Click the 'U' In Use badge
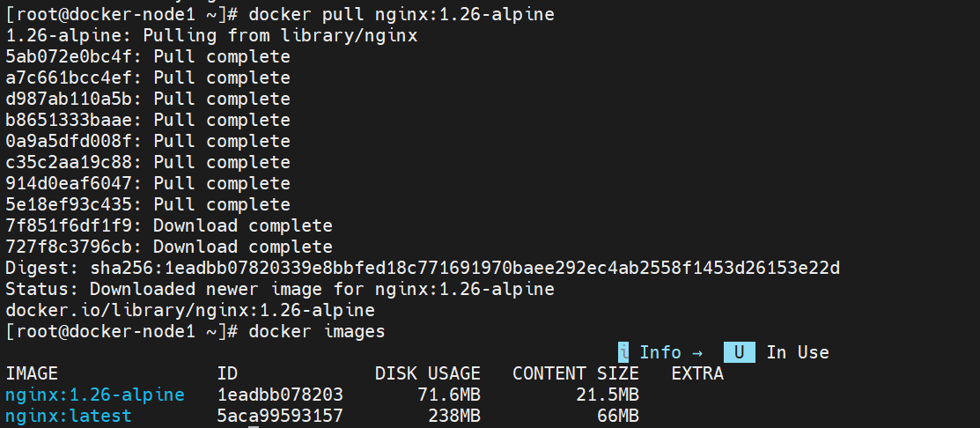 [739, 352]
